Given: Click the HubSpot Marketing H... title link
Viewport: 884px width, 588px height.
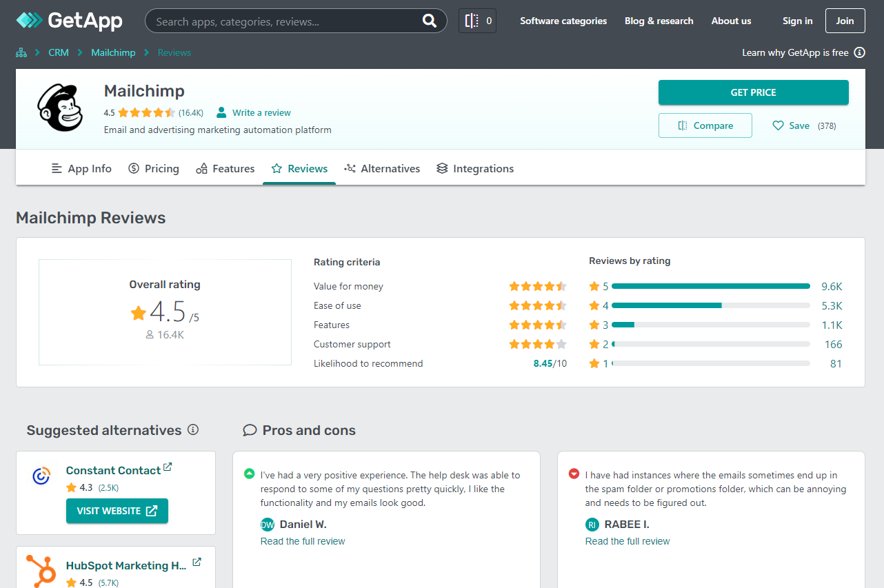Looking at the screenshot, I should click(126, 565).
